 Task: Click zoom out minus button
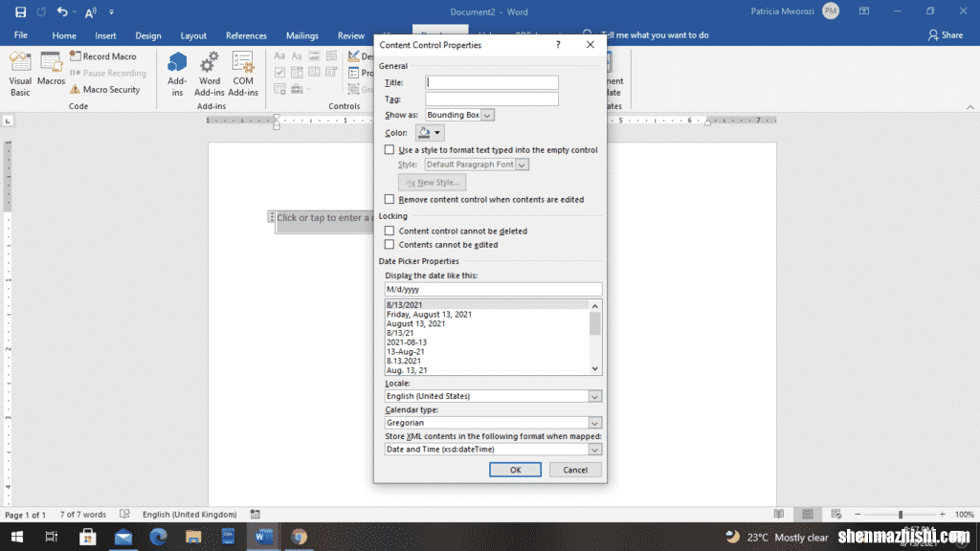[857, 514]
